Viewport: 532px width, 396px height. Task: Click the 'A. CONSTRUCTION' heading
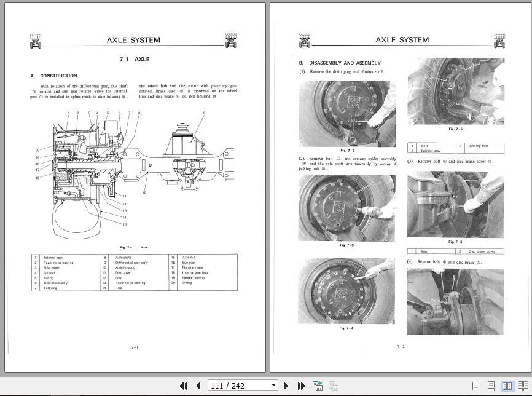[x=53, y=76]
